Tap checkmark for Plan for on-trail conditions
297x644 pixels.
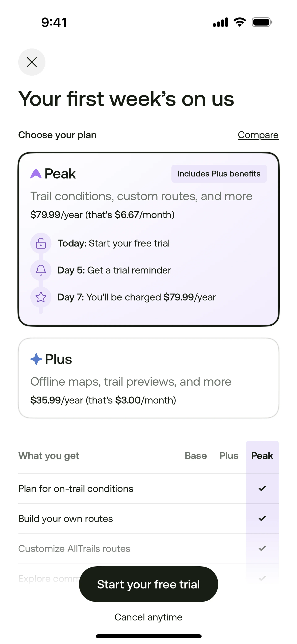click(x=262, y=488)
